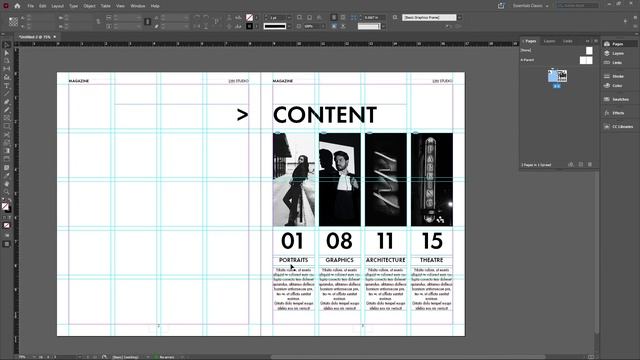Create new page in the Pages panel
This screenshot has width=640, height=360.
tap(580, 164)
